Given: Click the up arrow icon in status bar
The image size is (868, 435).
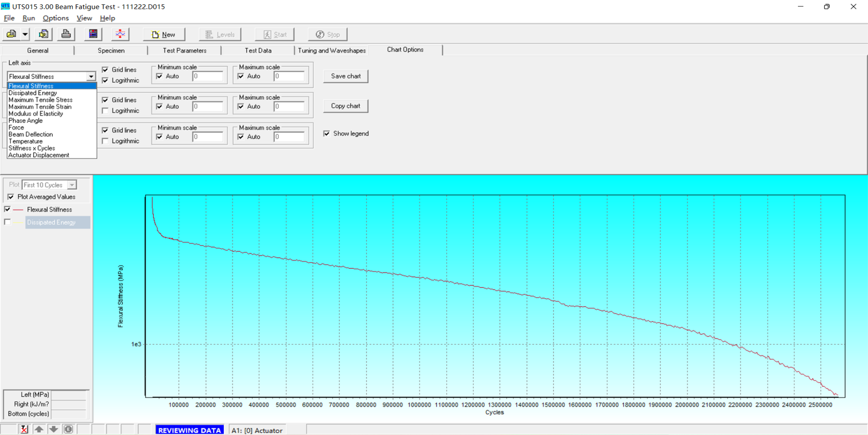Looking at the screenshot, I should [x=39, y=430].
